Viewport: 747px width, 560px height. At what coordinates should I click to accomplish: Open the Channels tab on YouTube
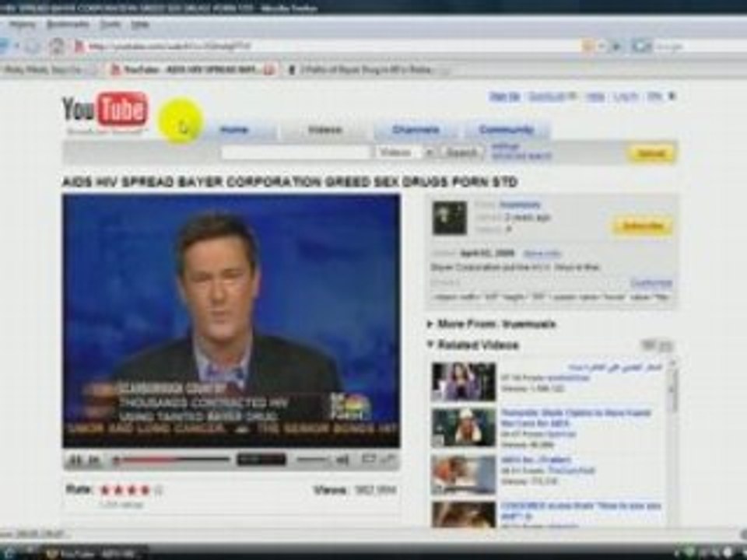tap(416, 130)
